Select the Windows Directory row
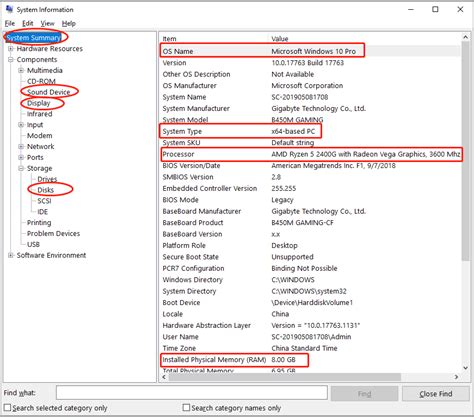The width and height of the screenshot is (474, 417). 310,280
